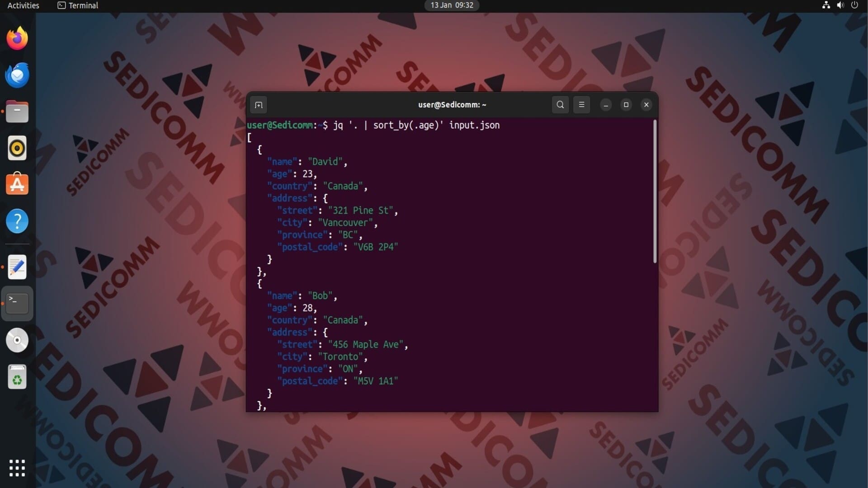The width and height of the screenshot is (868, 488).
Task: Select the Terminal icon in dock
Action: pyautogui.click(x=17, y=303)
